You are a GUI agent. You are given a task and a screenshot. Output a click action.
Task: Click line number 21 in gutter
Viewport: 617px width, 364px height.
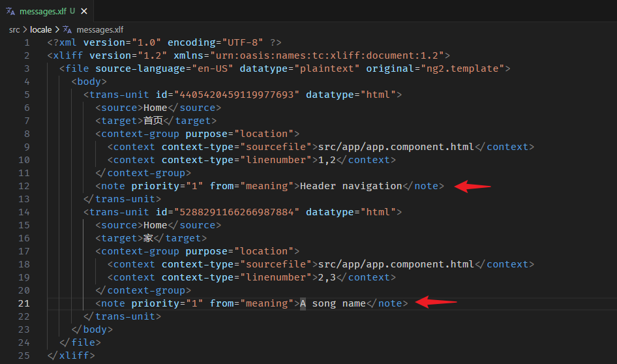[24, 303]
